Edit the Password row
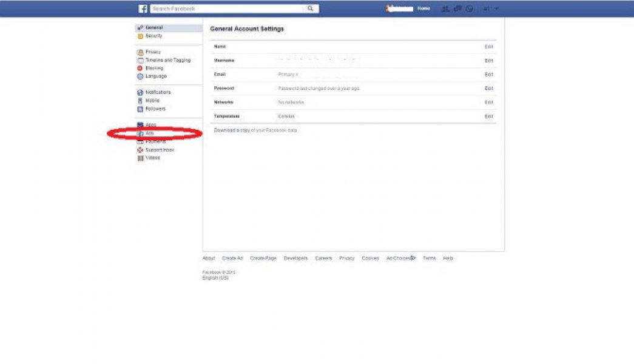The height and width of the screenshot is (364, 634). (x=488, y=88)
